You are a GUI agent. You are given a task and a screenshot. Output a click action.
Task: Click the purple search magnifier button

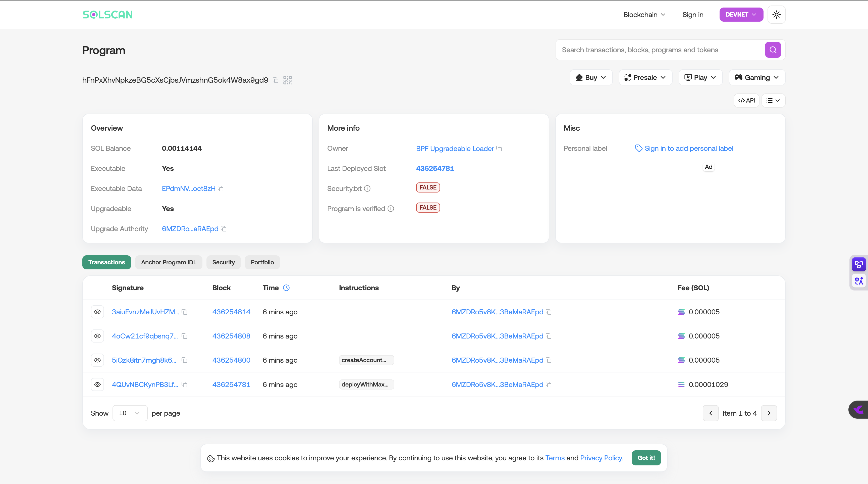(773, 50)
